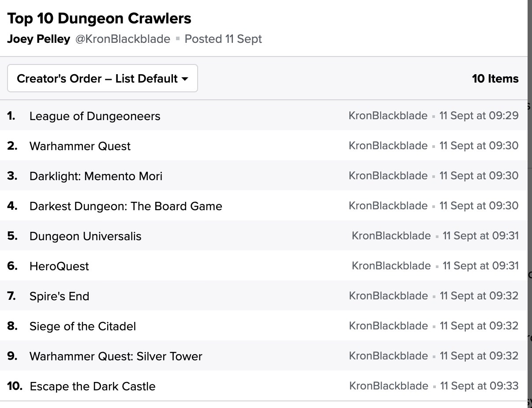Select Escape the Dark Castle item
532x408 pixels.
click(x=92, y=386)
